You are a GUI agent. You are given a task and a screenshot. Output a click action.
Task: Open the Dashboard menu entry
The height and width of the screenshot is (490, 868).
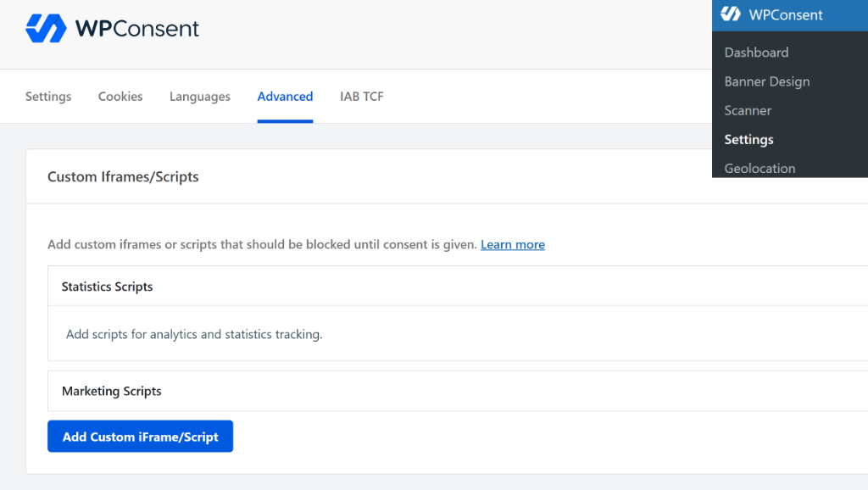[755, 52]
